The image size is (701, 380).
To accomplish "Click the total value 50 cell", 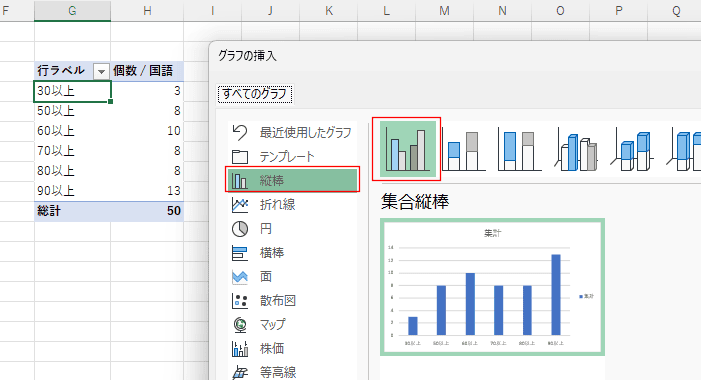I will click(x=147, y=211).
